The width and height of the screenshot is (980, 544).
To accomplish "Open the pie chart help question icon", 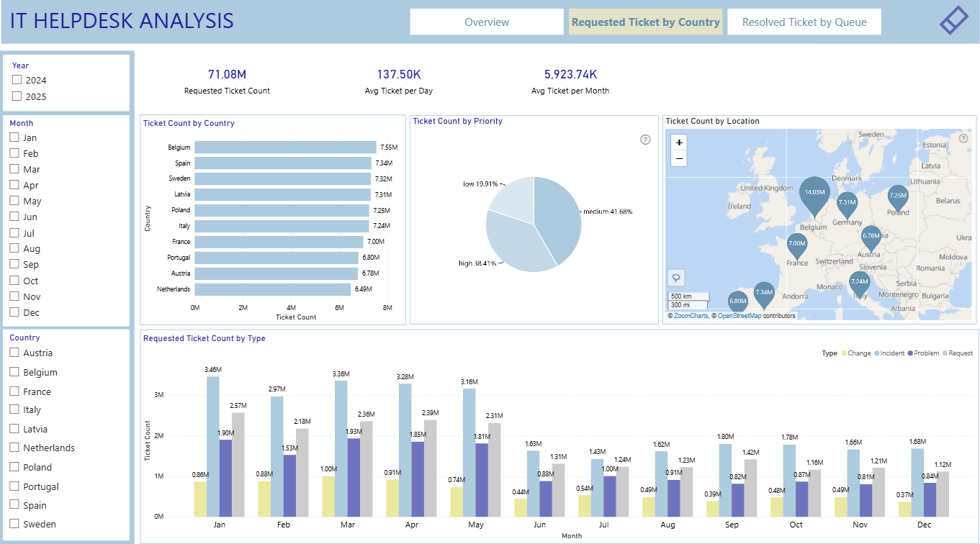I will tap(645, 140).
